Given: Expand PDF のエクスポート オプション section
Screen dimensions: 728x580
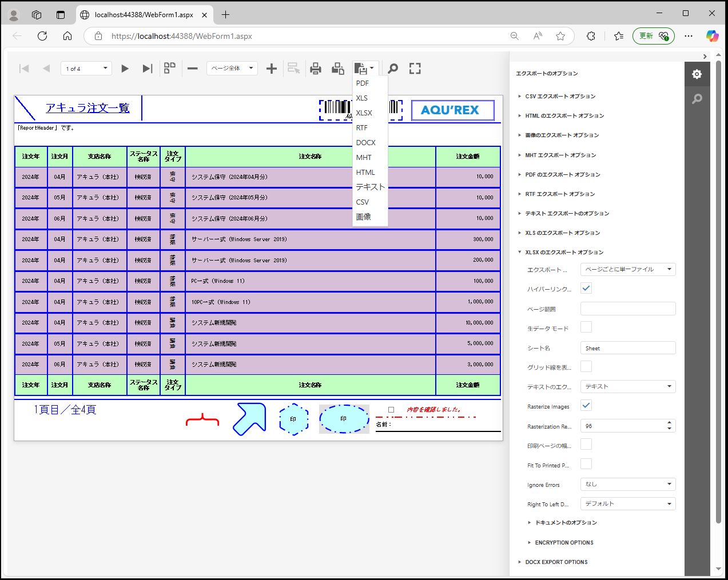Looking at the screenshot, I should coord(563,174).
